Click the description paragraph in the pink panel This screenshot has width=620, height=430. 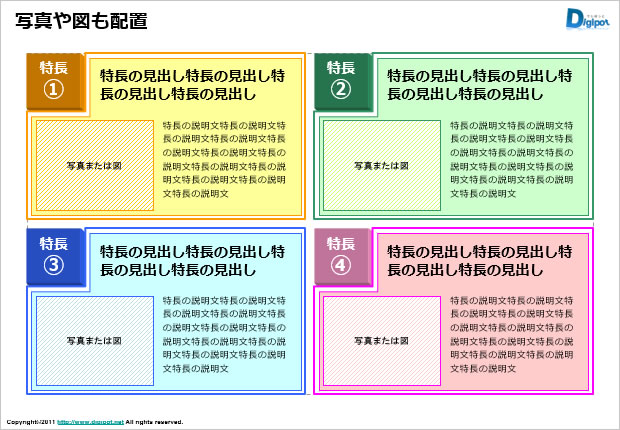pos(512,334)
